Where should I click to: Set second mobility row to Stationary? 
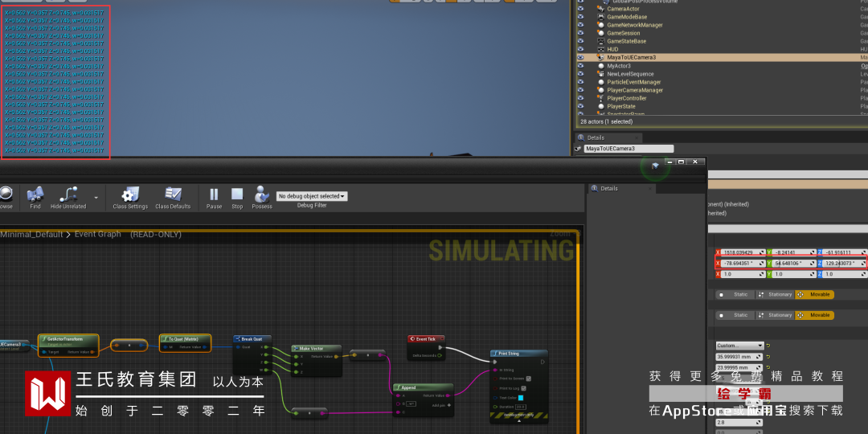(x=776, y=315)
